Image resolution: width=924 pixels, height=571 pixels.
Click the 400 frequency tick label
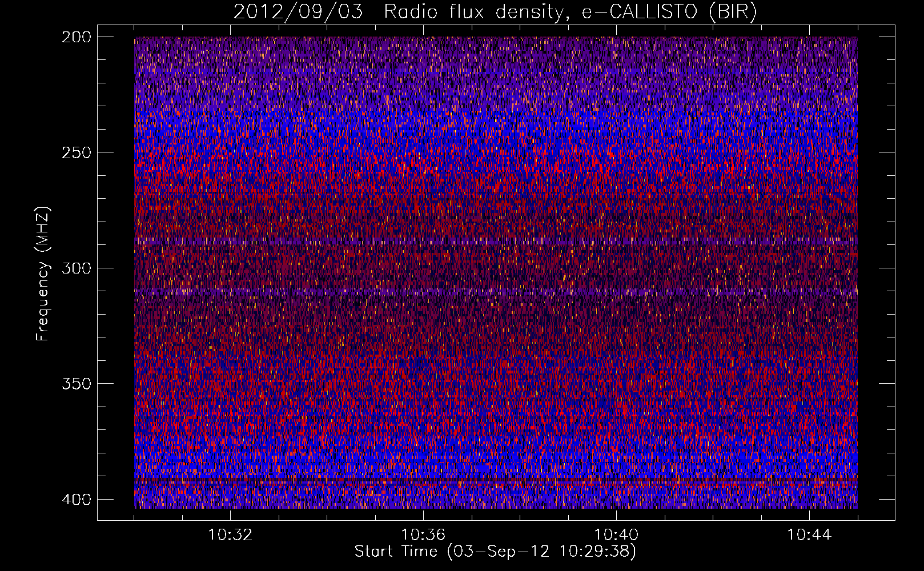[76, 499]
